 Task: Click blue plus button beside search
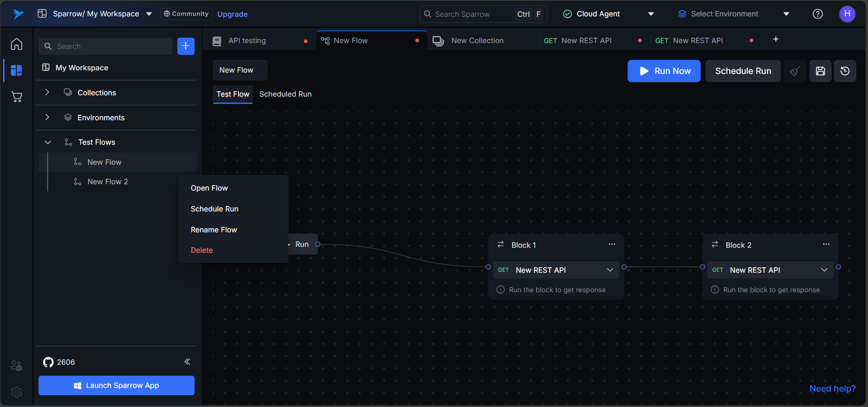click(185, 46)
